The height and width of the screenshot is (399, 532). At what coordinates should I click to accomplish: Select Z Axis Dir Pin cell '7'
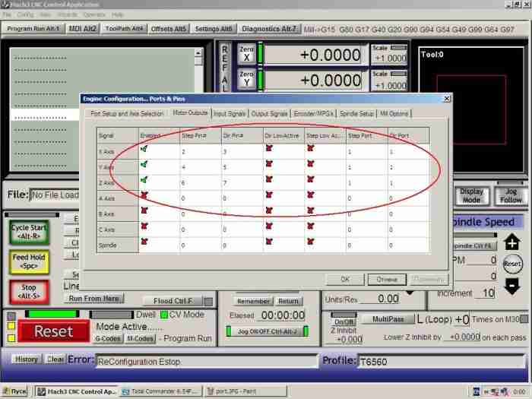coord(242,183)
